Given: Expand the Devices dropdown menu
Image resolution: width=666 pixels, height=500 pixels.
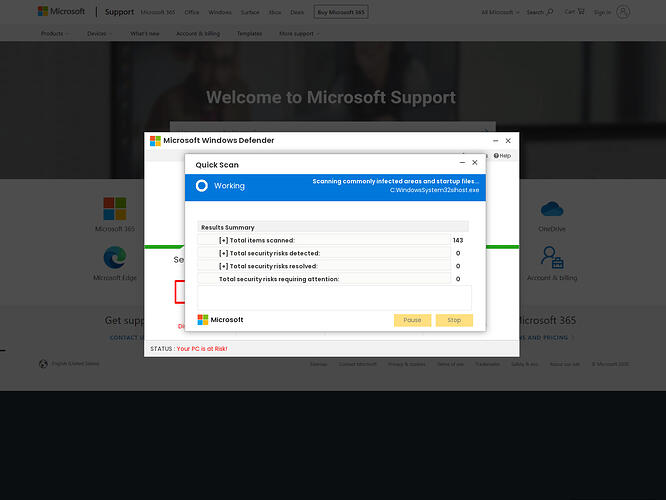Looking at the screenshot, I should pyautogui.click(x=99, y=34).
